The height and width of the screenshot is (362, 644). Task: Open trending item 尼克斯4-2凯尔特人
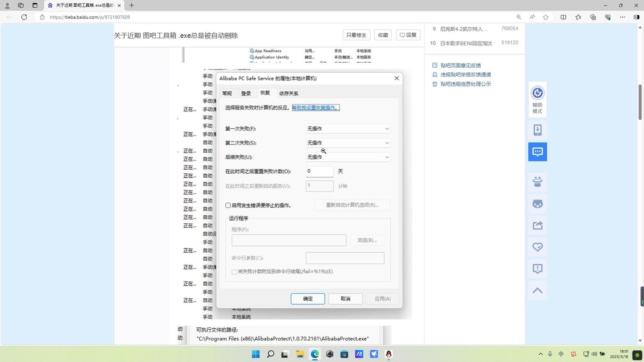463,29
